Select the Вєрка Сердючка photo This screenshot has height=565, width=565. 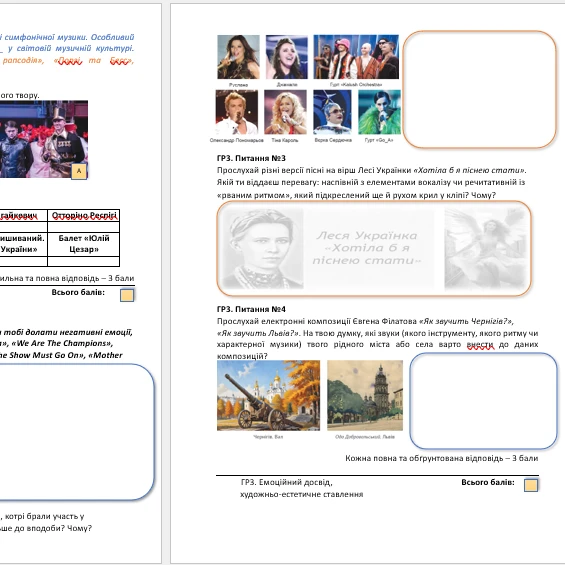point(332,112)
